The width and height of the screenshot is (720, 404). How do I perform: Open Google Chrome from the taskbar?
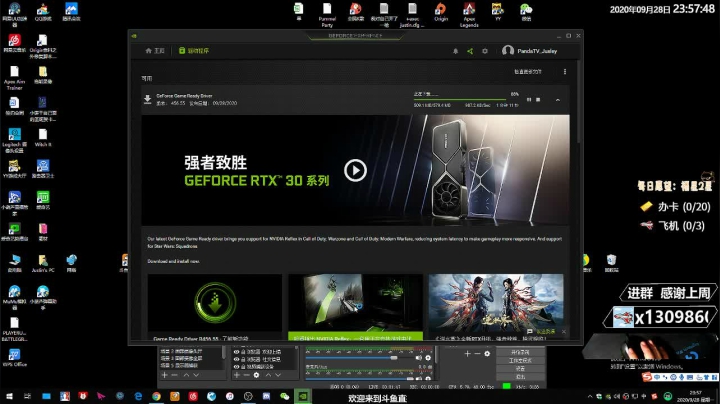point(156,396)
